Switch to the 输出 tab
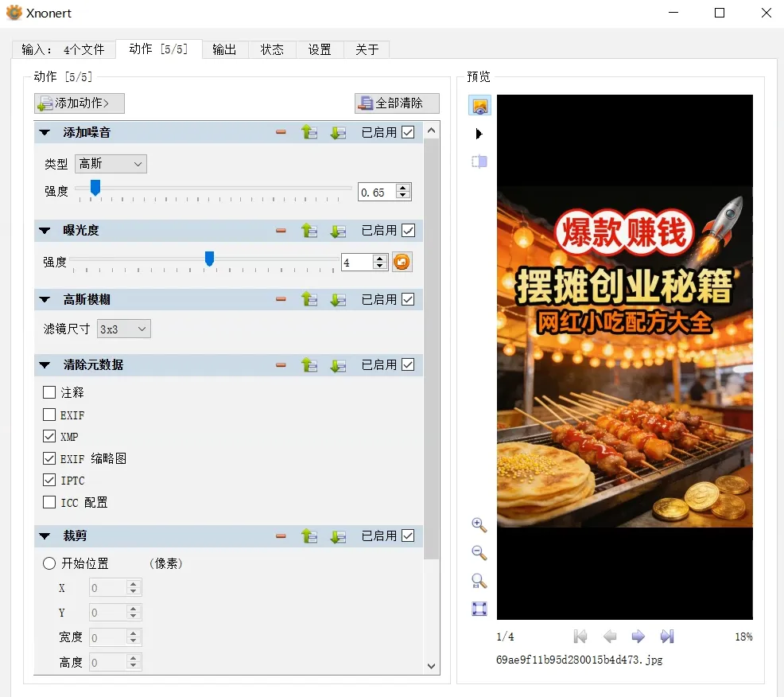Image resolution: width=784 pixels, height=697 pixels. coord(224,49)
